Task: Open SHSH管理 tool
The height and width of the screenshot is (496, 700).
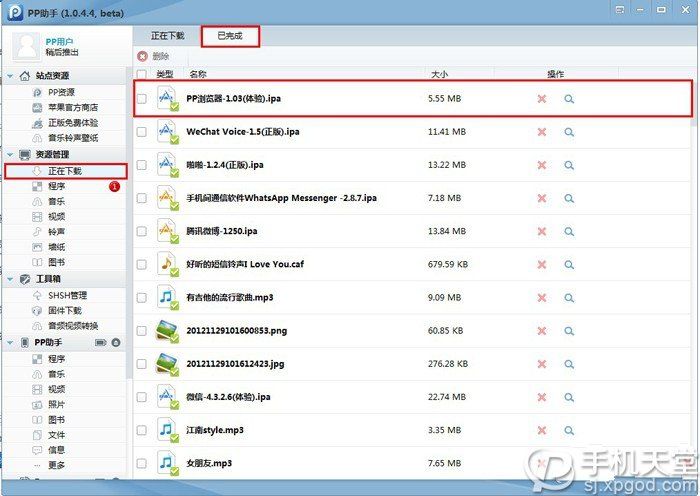Action: [67, 295]
